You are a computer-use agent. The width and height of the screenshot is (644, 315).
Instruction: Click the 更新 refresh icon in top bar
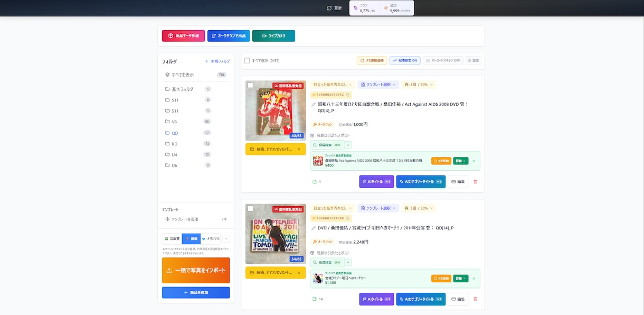(x=329, y=8)
